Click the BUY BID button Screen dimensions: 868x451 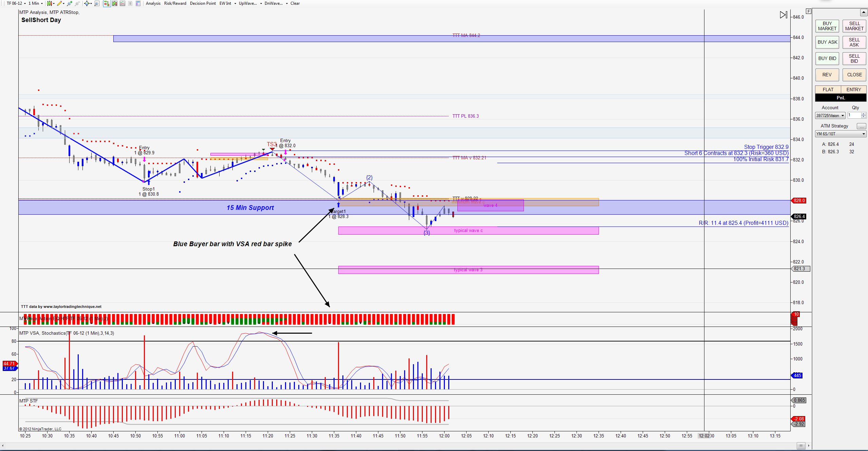[x=827, y=59]
